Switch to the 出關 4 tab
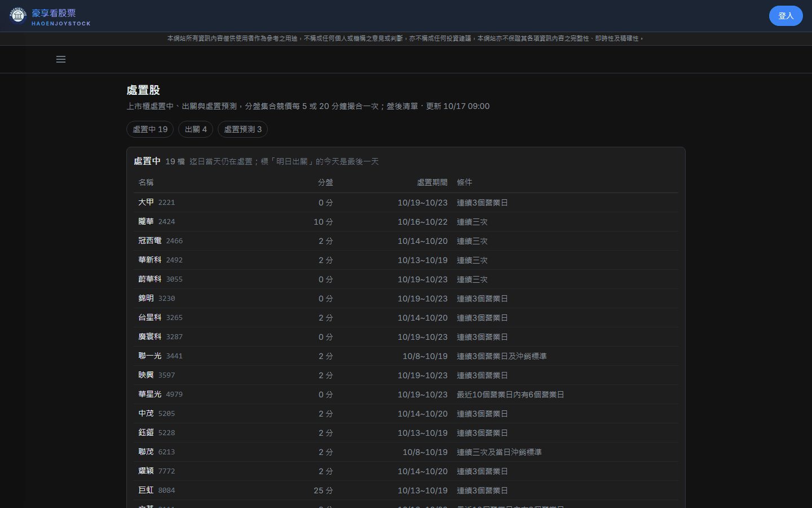The image size is (812, 508). (196, 129)
